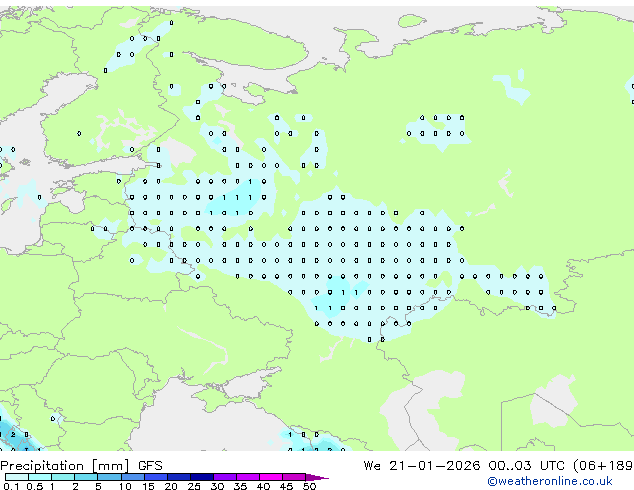Screen dimensions: 634x490
Task: Select the 30–35 mm purple legend swatch
Action: coord(225,477)
